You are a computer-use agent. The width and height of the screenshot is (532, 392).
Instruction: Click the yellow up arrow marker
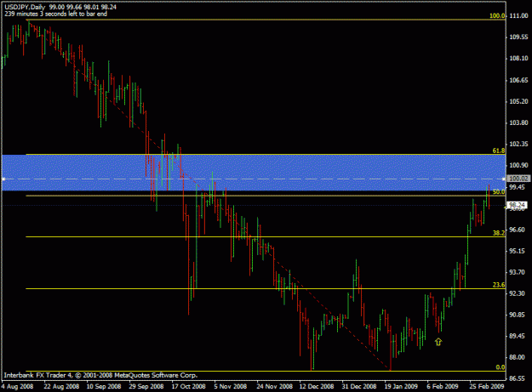click(438, 342)
